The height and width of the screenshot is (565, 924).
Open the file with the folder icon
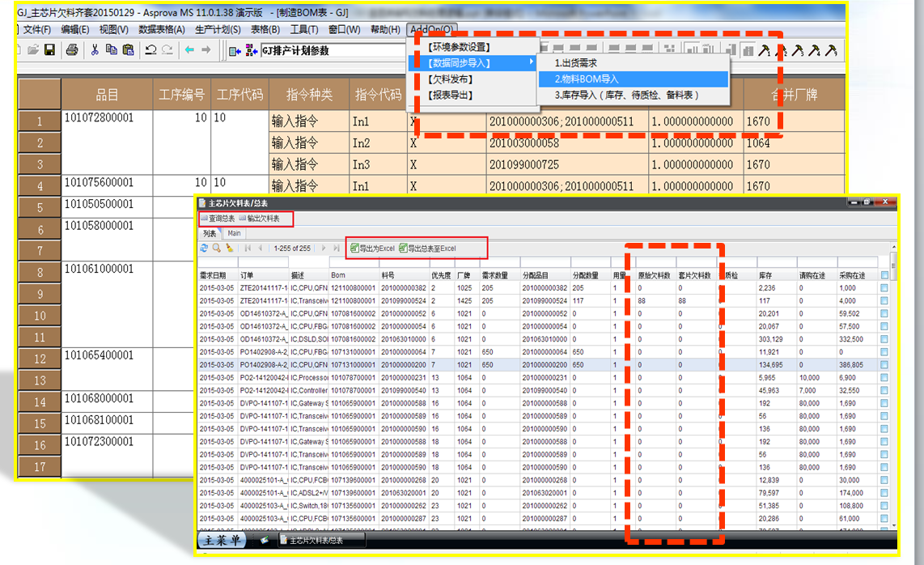33,50
